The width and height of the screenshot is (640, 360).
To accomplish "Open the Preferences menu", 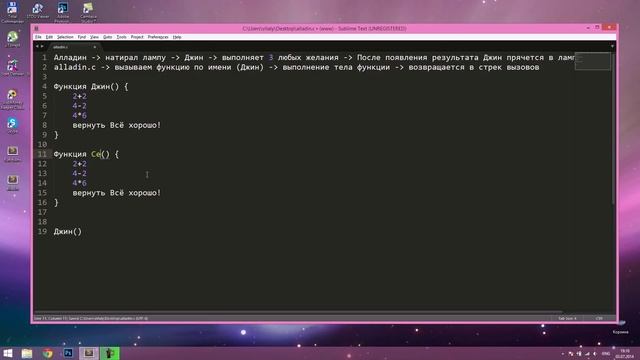I will tap(158, 37).
